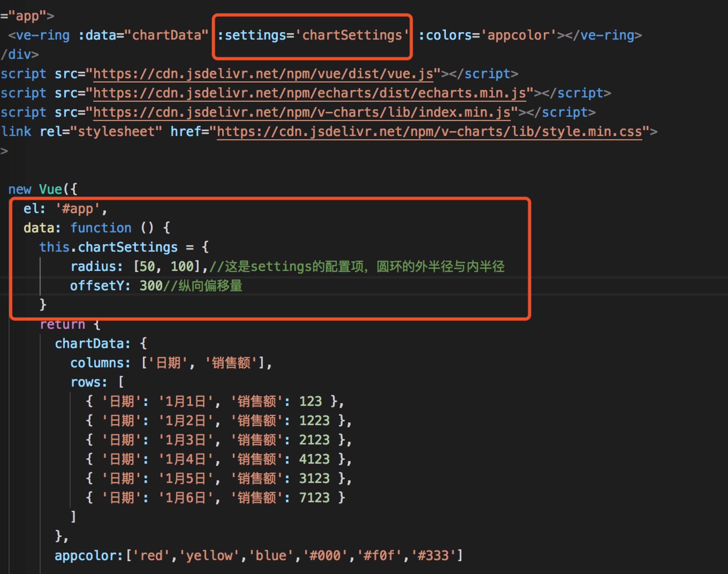Viewport: 728px width, 574px height.
Task: Click the row with 1月4日 and 4123
Action: (219, 459)
